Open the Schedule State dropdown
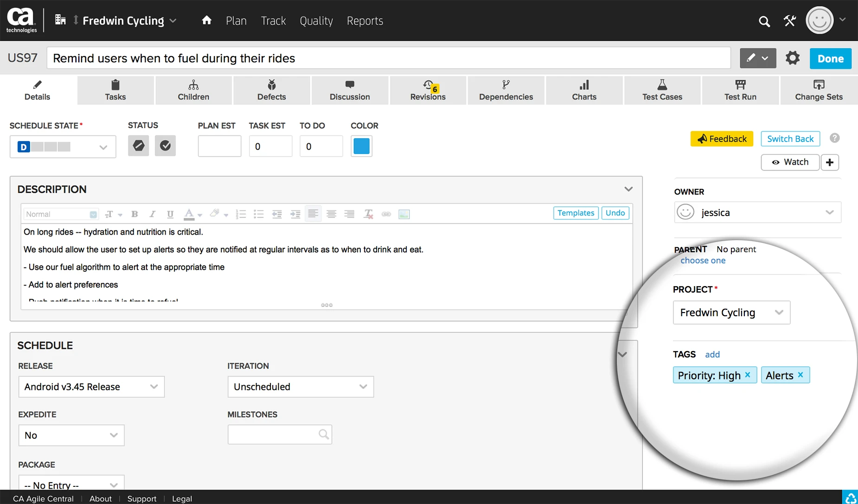 (x=63, y=147)
